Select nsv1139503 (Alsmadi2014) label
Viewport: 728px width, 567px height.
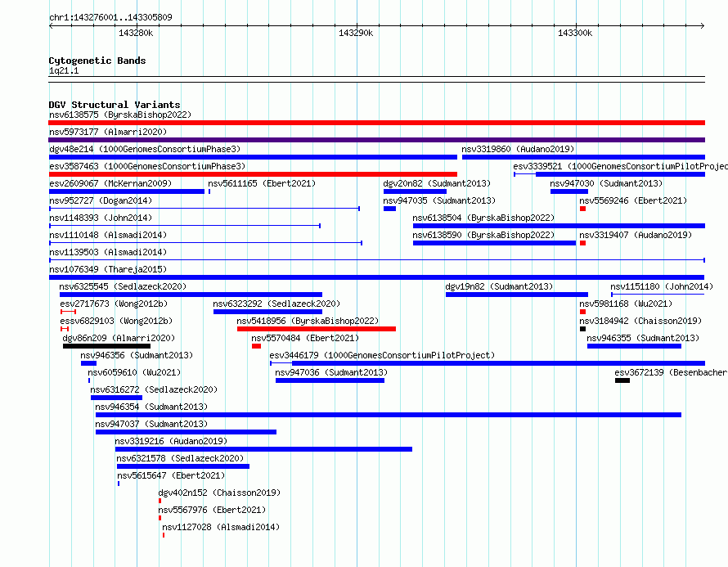point(108,252)
